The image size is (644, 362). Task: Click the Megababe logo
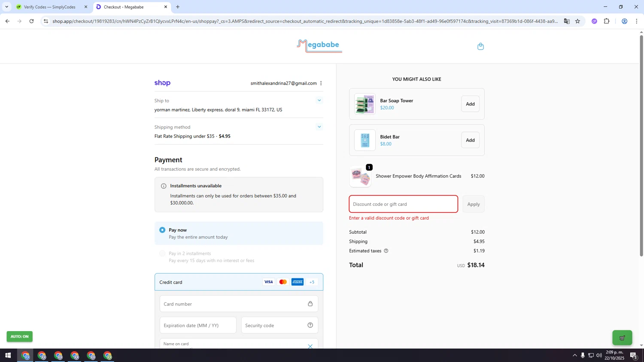tap(319, 46)
